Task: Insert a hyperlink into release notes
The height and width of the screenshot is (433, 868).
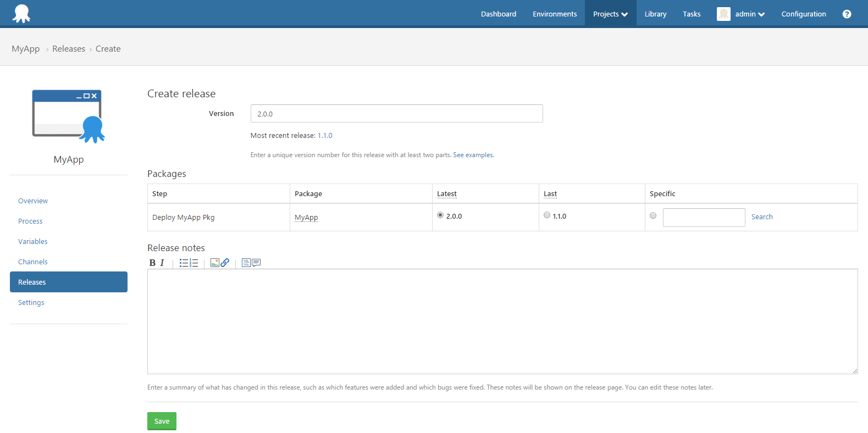Action: [x=225, y=263]
